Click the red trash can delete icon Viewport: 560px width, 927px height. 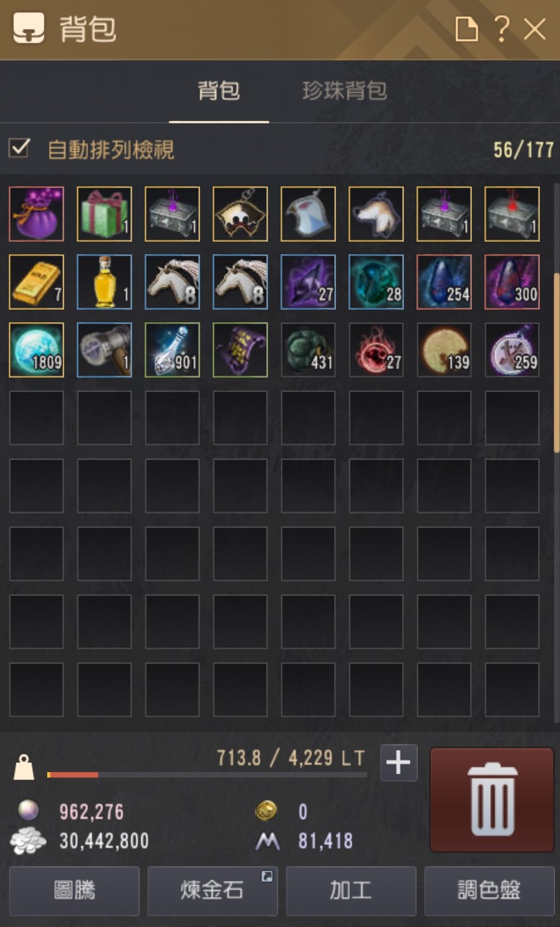491,799
